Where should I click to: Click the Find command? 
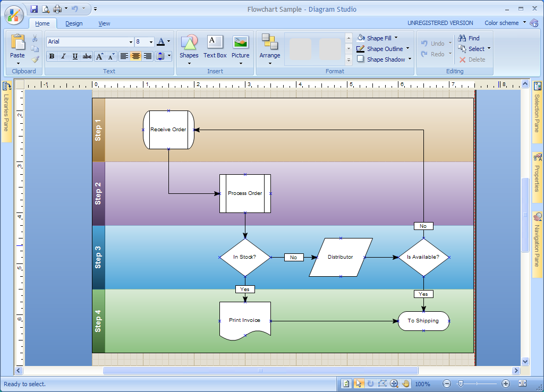pos(471,38)
